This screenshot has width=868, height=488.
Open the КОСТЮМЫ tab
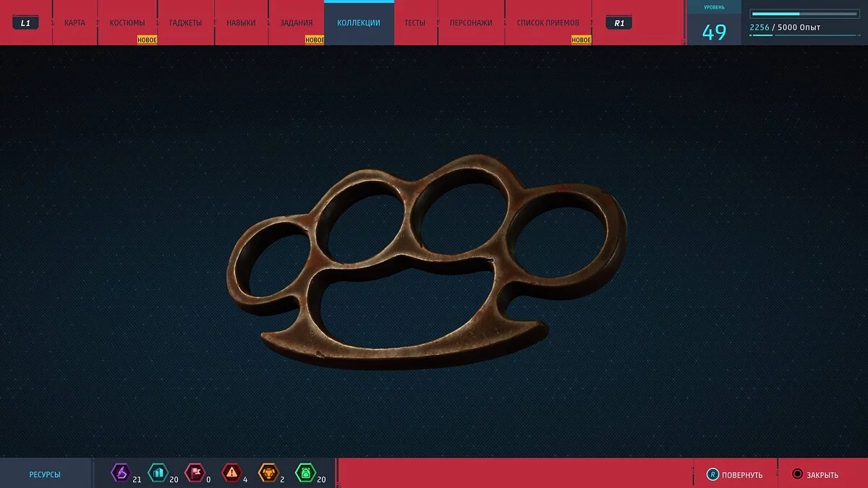pyautogui.click(x=127, y=23)
